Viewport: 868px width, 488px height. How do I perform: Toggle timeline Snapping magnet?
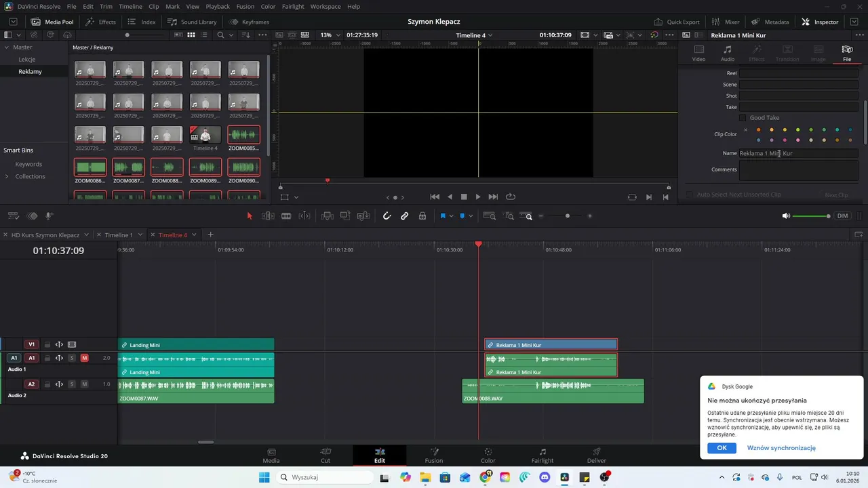pyautogui.click(x=387, y=216)
